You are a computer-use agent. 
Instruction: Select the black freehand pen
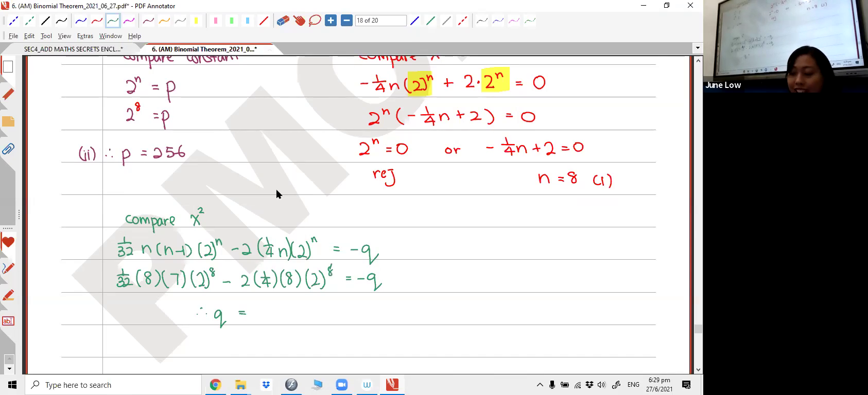(x=61, y=21)
